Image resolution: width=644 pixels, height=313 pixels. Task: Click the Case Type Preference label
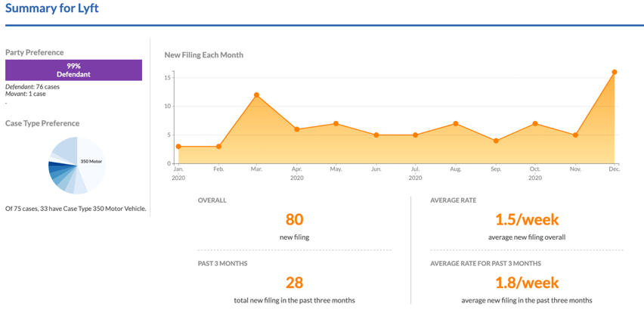point(42,123)
